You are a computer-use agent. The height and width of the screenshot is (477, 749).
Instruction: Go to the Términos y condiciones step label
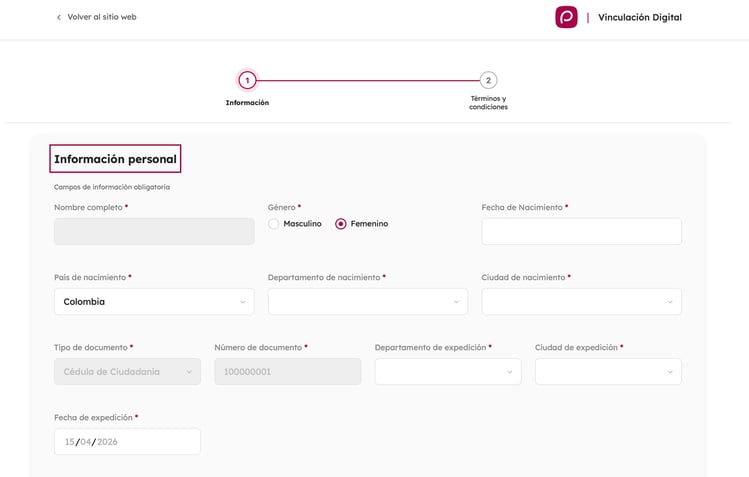[x=488, y=103]
